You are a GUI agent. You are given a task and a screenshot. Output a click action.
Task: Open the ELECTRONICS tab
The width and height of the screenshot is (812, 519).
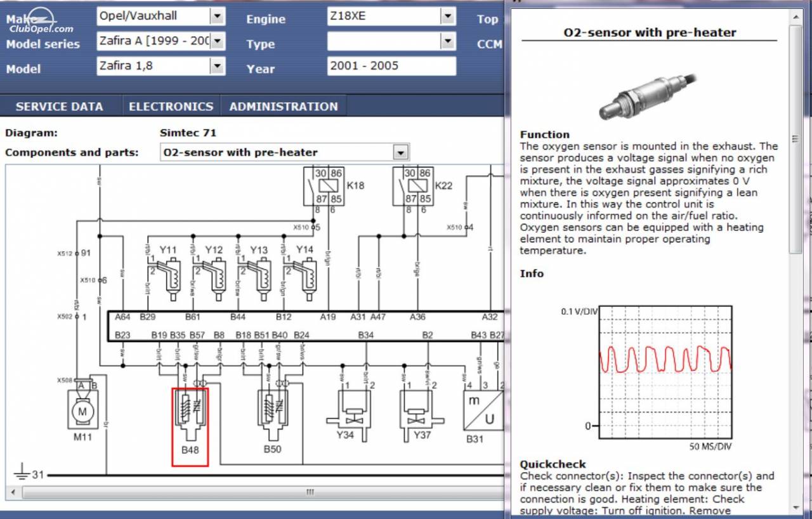click(171, 107)
